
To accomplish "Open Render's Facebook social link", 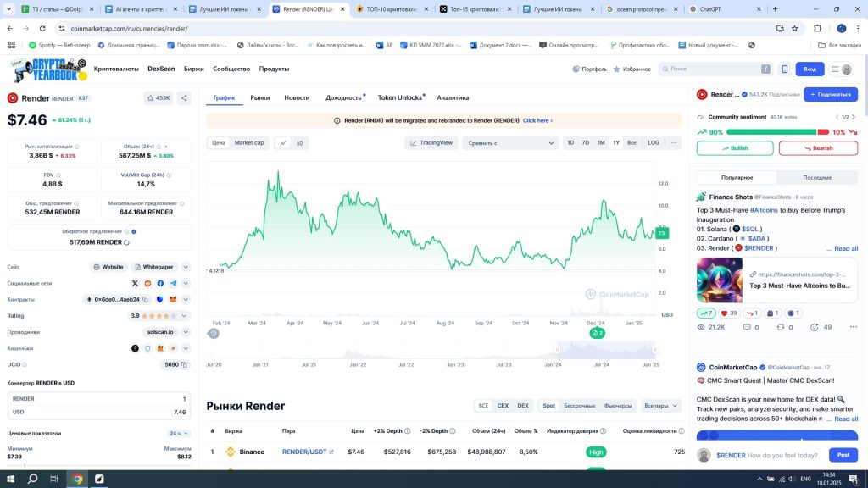I will coord(160,283).
